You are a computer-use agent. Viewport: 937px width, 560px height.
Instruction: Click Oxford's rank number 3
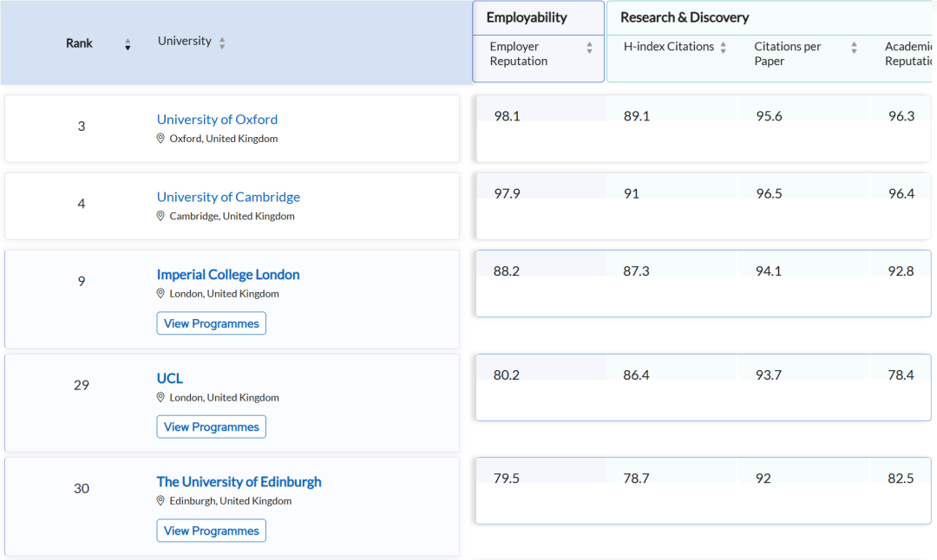[82, 127]
